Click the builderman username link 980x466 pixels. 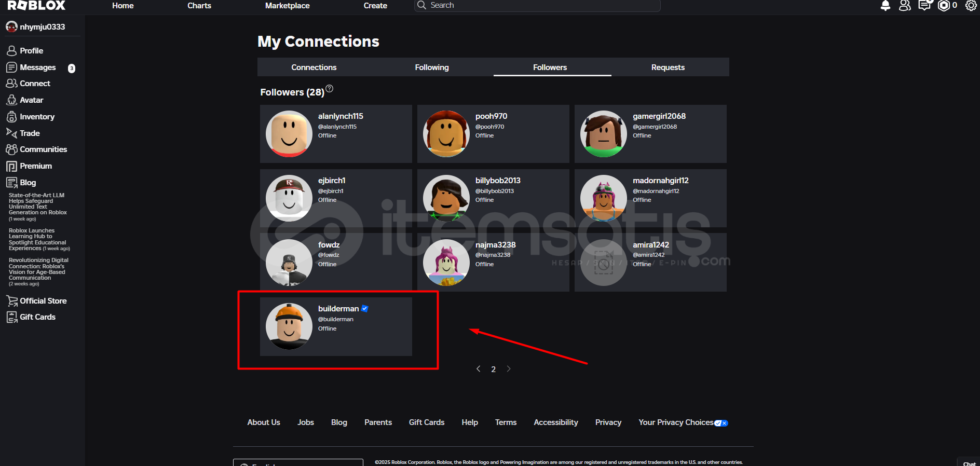tap(338, 309)
